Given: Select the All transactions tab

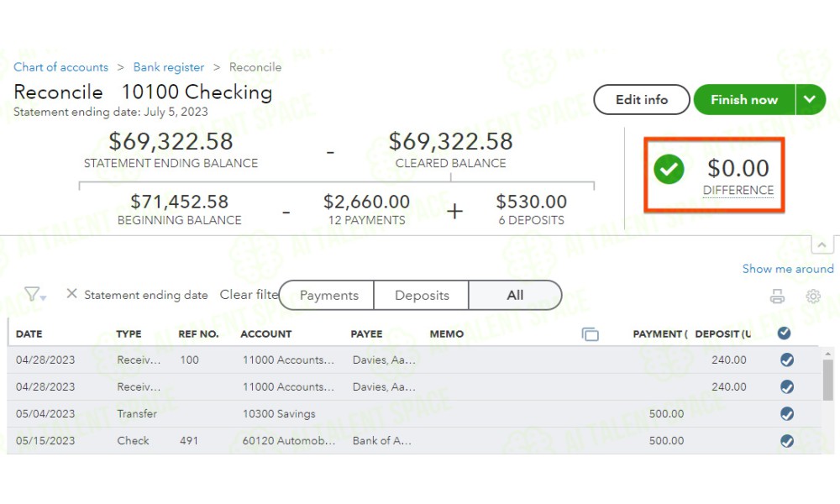Looking at the screenshot, I should coord(515,295).
